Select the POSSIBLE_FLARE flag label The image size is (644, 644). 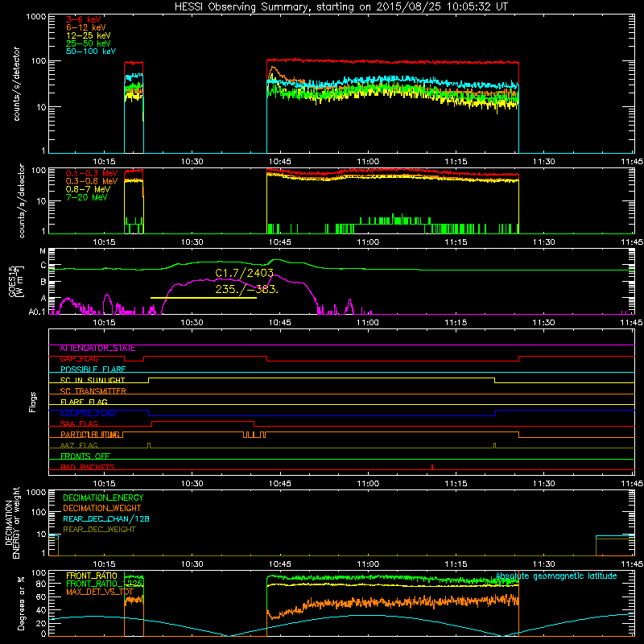[x=93, y=369]
